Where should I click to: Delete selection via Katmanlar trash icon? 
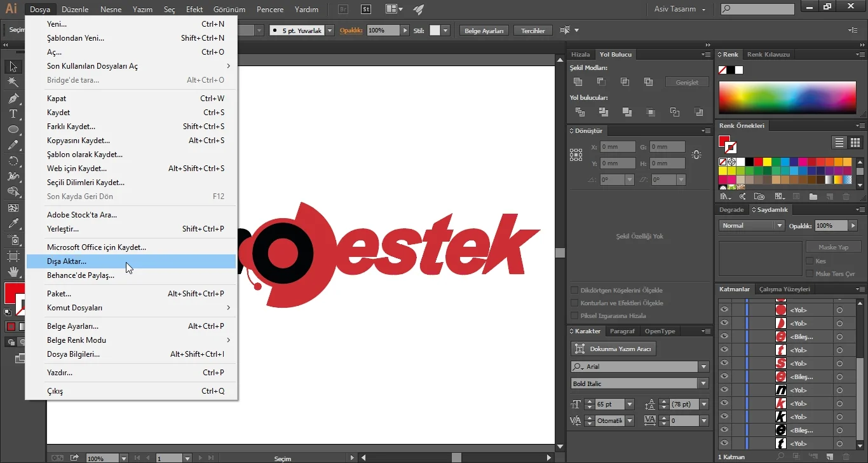pyautogui.click(x=846, y=457)
